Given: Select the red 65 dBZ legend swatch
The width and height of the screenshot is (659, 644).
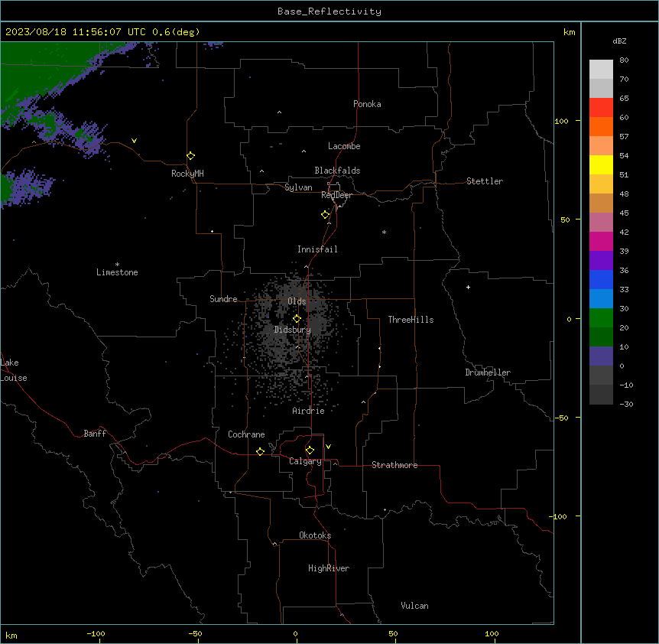Looking at the screenshot, I should click(x=601, y=107).
